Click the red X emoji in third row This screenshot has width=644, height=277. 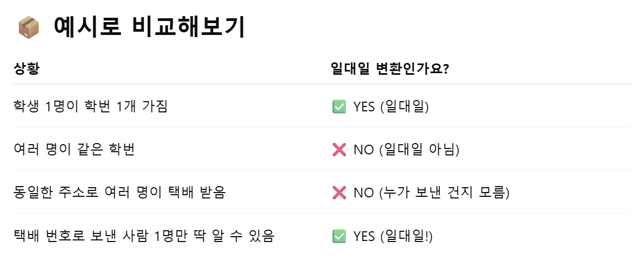(x=339, y=193)
